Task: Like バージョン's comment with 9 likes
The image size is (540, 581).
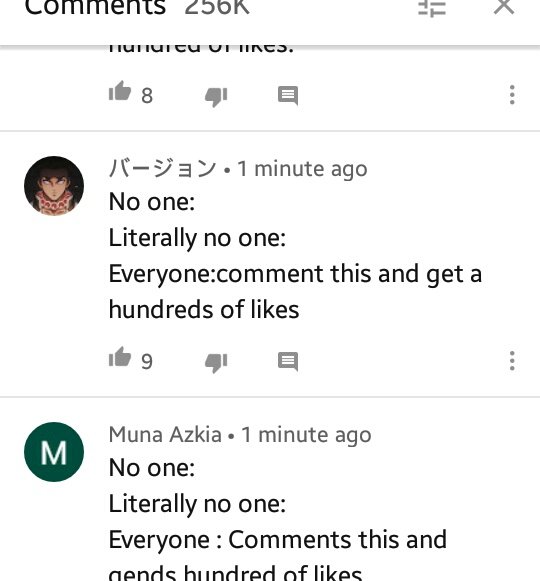Action: [120, 357]
